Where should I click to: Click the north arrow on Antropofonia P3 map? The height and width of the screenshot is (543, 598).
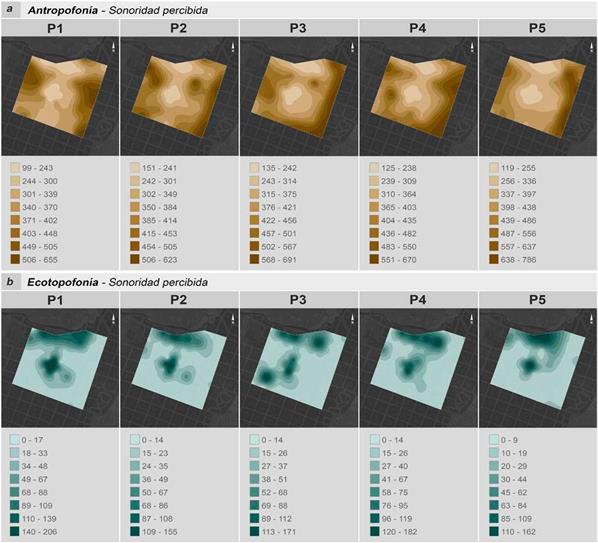[353, 47]
